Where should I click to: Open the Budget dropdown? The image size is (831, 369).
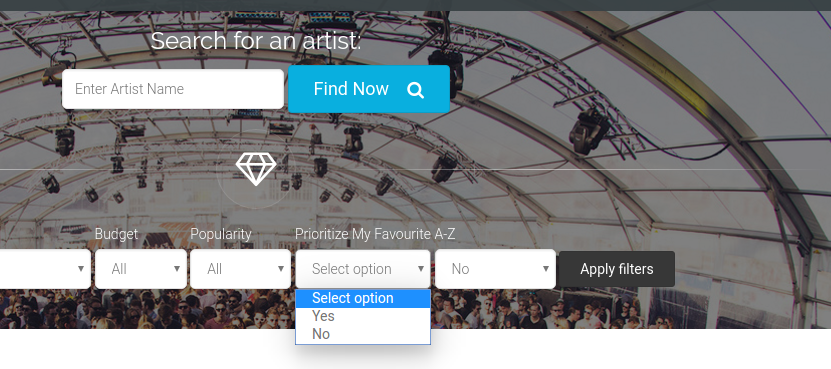141,269
